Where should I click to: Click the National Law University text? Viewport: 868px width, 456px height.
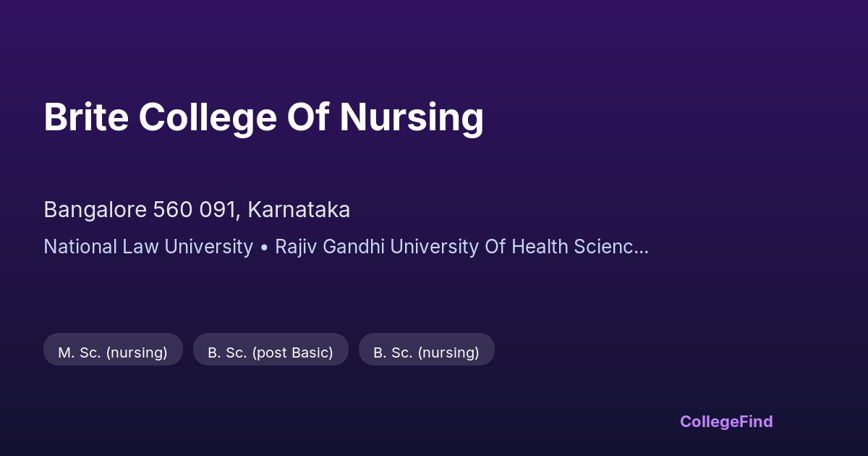click(148, 247)
